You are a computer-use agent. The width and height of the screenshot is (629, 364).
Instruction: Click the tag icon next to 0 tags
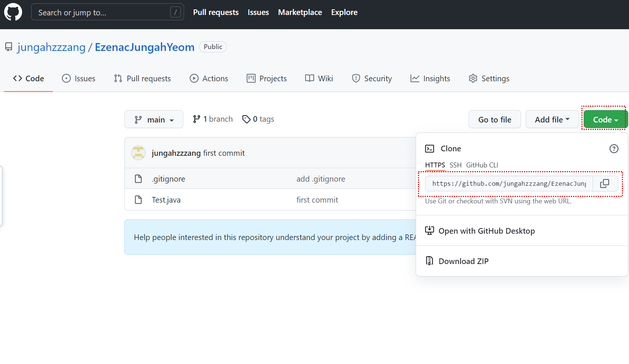[246, 119]
